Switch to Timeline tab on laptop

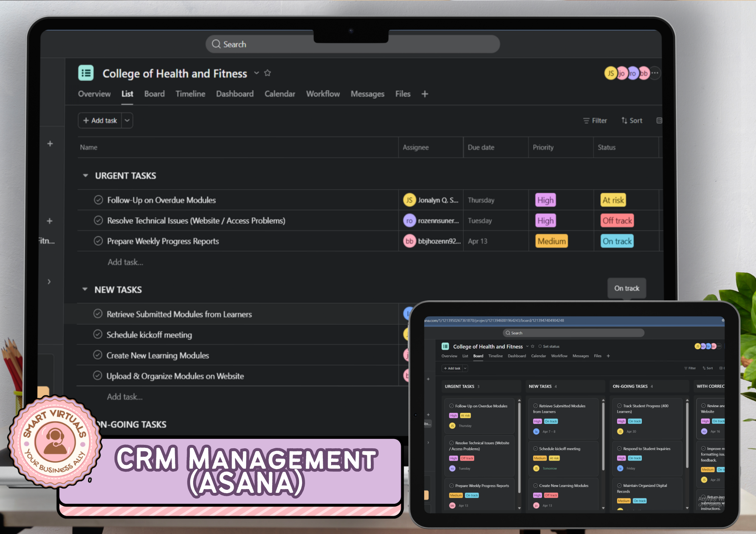190,94
